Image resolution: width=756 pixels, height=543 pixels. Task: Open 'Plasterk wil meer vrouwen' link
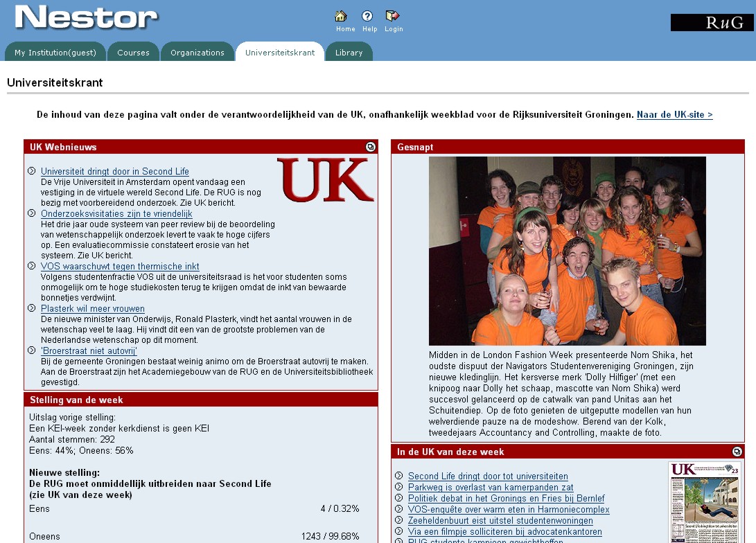click(93, 309)
